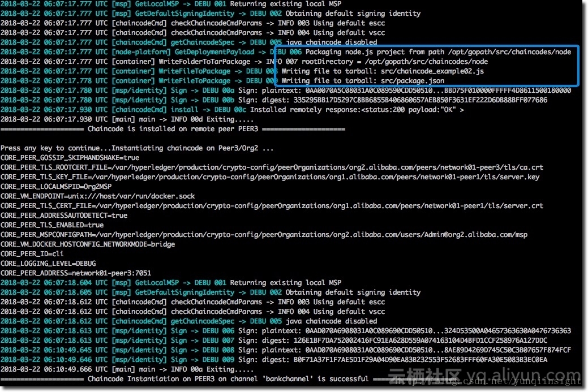Click 'Chaincode is installed on remote peer PEER3'
This screenshot has height=392, width=588.
click(x=173, y=129)
